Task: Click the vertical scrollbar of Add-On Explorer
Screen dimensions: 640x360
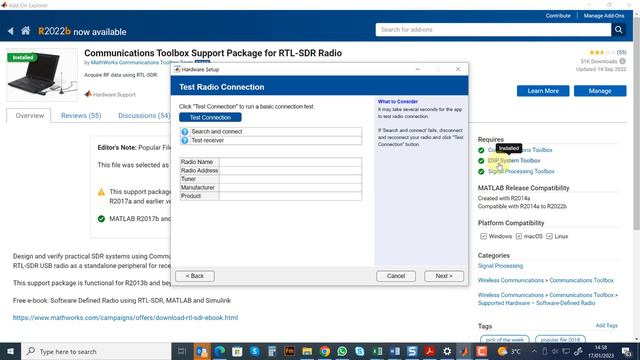Action: click(x=636, y=122)
